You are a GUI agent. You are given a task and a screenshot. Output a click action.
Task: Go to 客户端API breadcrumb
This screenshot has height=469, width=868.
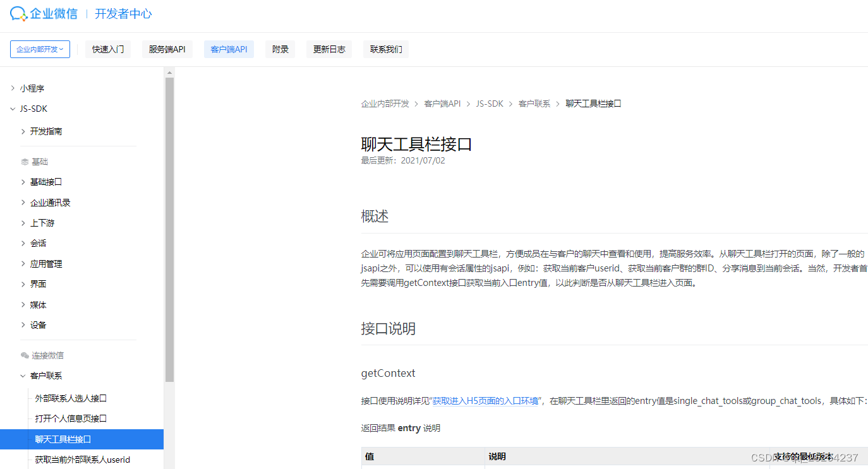(x=442, y=104)
